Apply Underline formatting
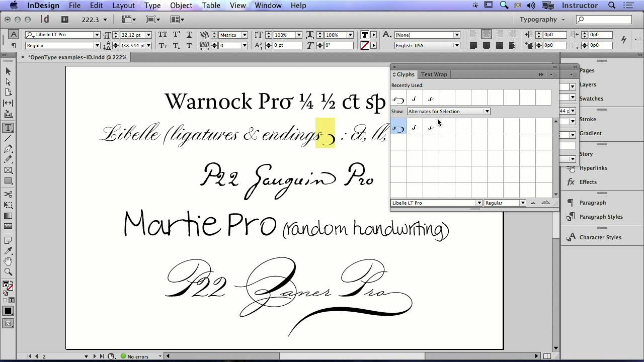Viewport: 644px width, 362px height. point(189,35)
